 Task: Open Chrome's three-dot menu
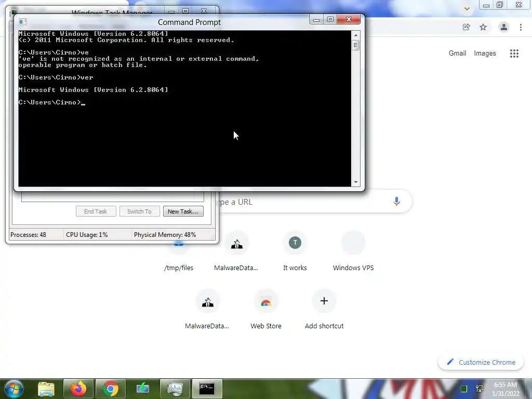(521, 27)
